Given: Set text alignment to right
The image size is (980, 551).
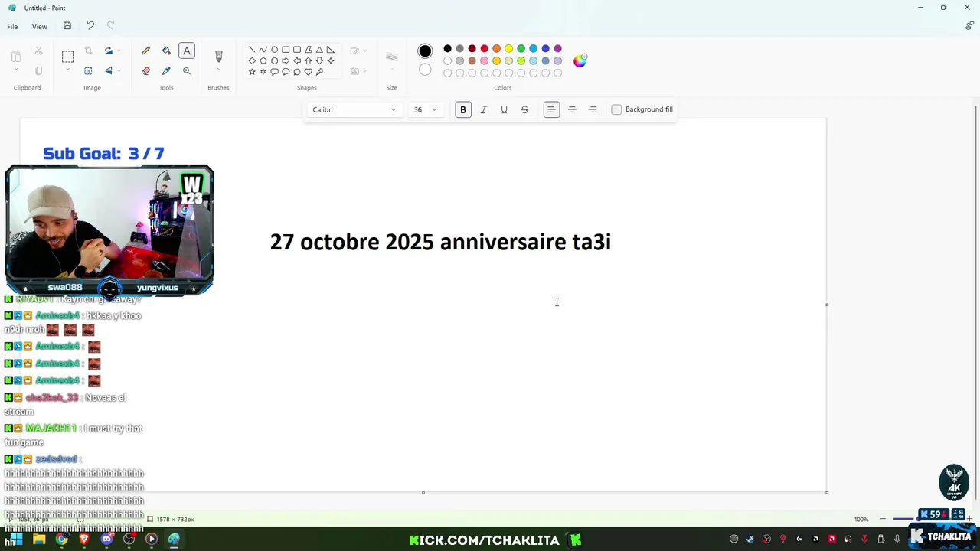Looking at the screenshot, I should pos(593,109).
